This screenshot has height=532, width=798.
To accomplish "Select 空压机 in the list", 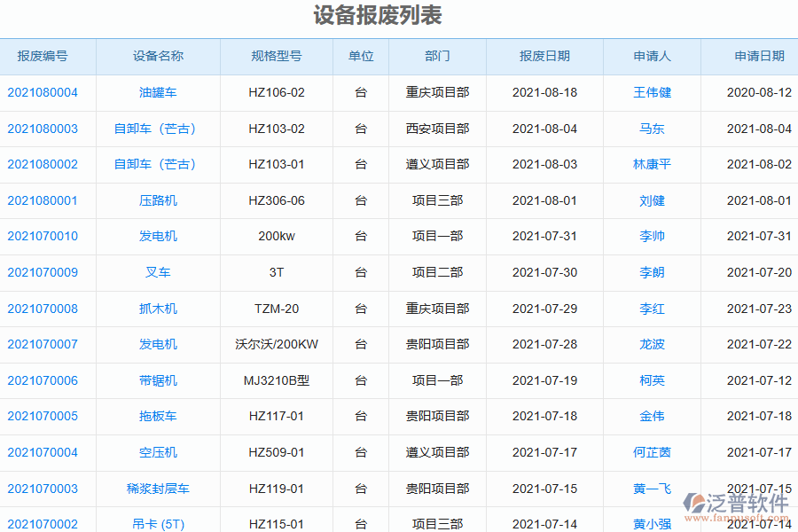I will [158, 452].
